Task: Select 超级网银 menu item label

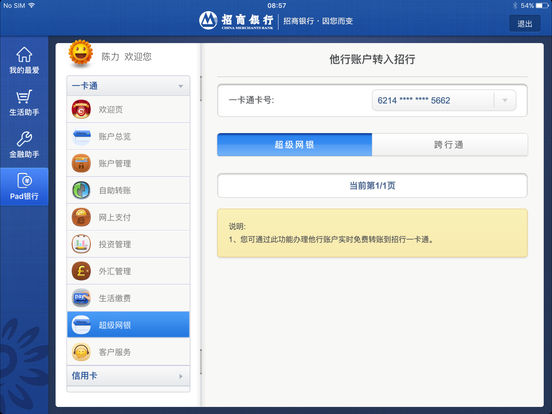Action: (115, 325)
